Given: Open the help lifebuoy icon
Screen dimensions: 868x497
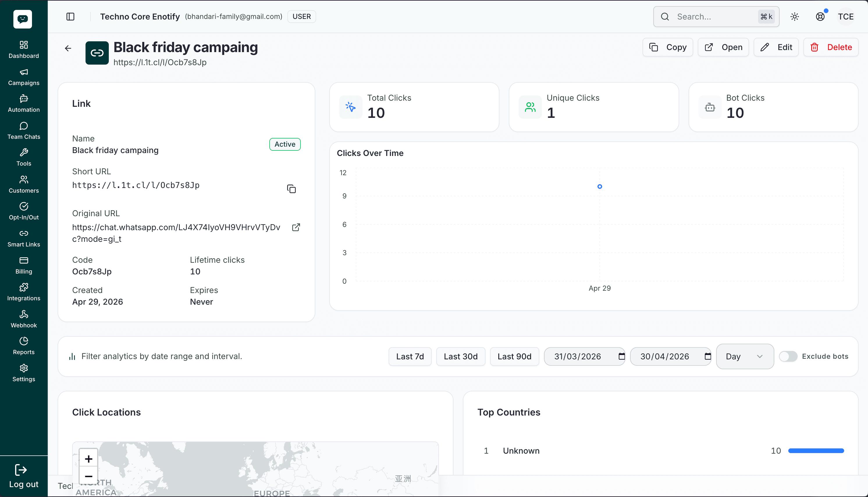Looking at the screenshot, I should tap(820, 16).
